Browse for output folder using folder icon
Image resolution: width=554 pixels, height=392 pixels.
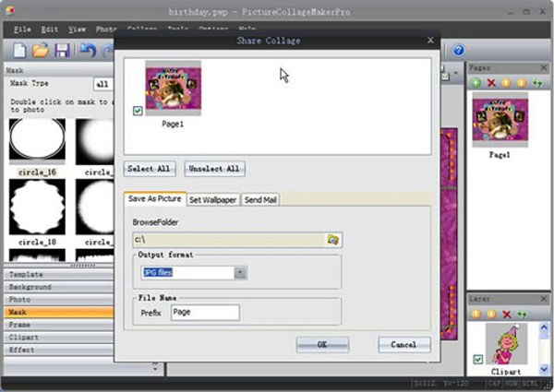(333, 240)
